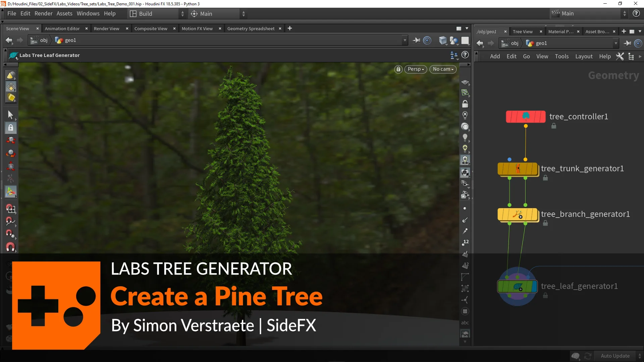Open help for Labs Tree Leaf Generator
The height and width of the screenshot is (362, 644).
465,55
